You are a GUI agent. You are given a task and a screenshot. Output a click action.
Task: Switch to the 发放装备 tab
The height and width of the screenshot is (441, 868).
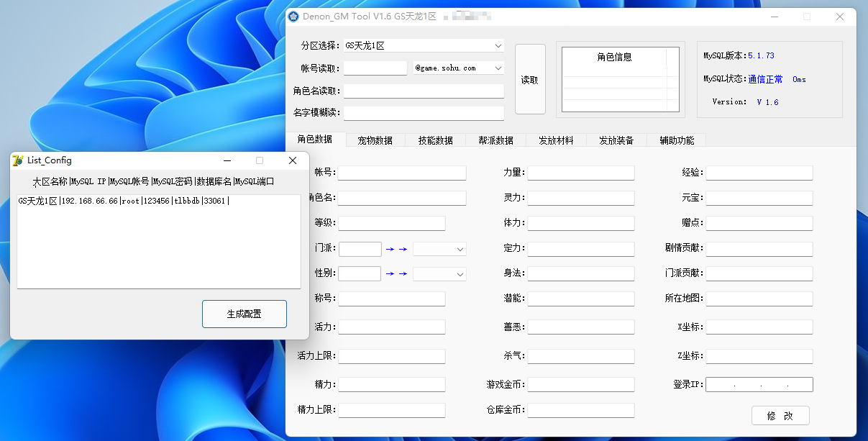pos(616,140)
